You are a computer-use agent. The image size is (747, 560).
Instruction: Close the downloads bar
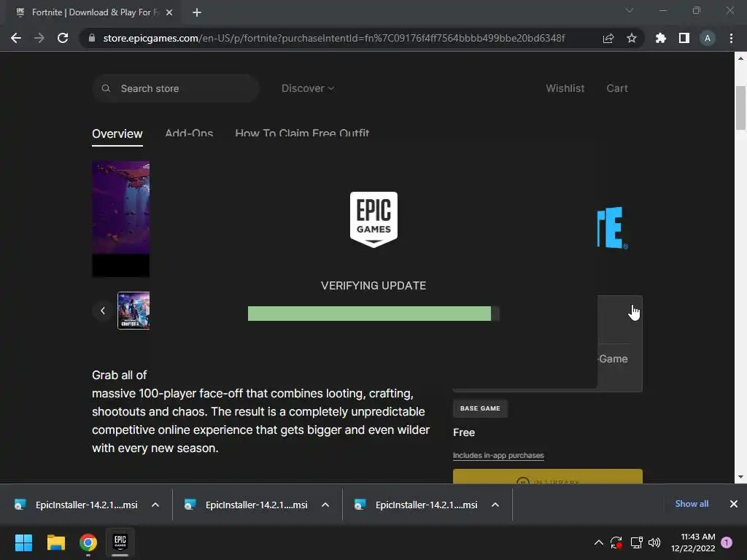point(734,504)
